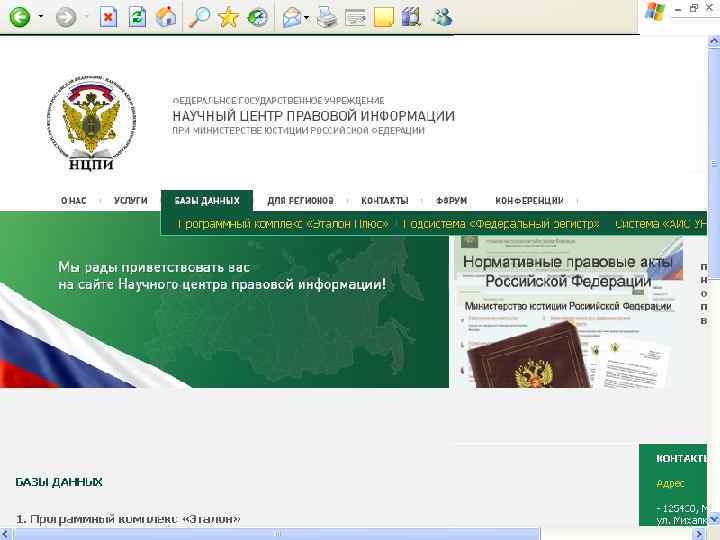Click the vertical scrollbar down arrow
Screen dimensions: 720x540
pos(714,519)
